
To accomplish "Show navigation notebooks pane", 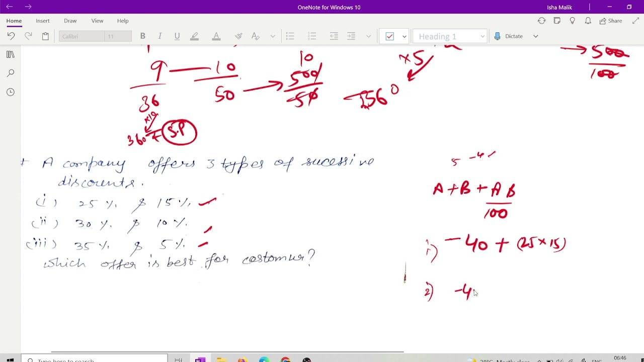I will coord(11,54).
